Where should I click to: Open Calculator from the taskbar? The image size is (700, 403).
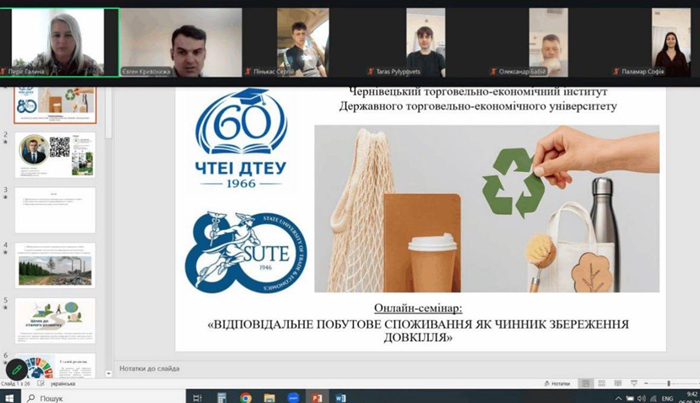tap(221, 398)
